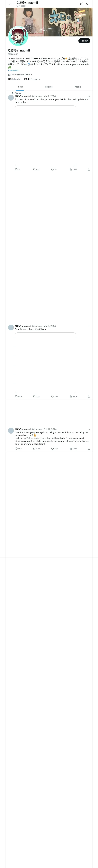
Task: Follow the naomii account
Action: pos(84,41)
